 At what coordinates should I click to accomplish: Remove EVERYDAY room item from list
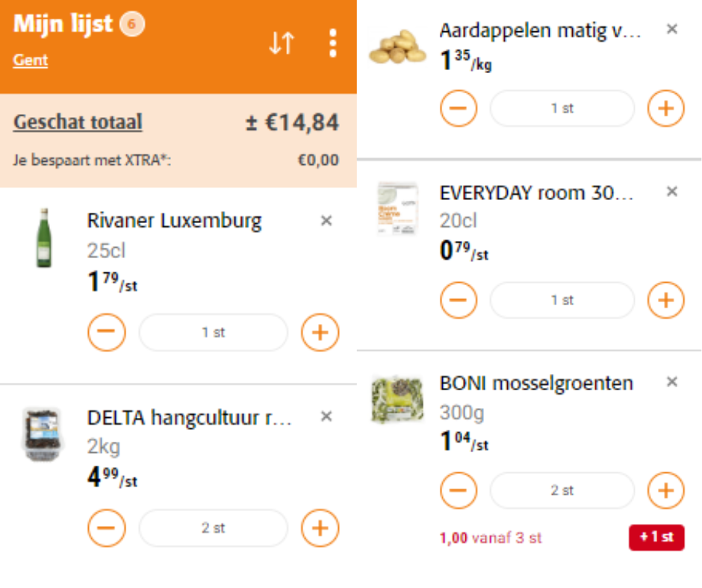point(671,192)
